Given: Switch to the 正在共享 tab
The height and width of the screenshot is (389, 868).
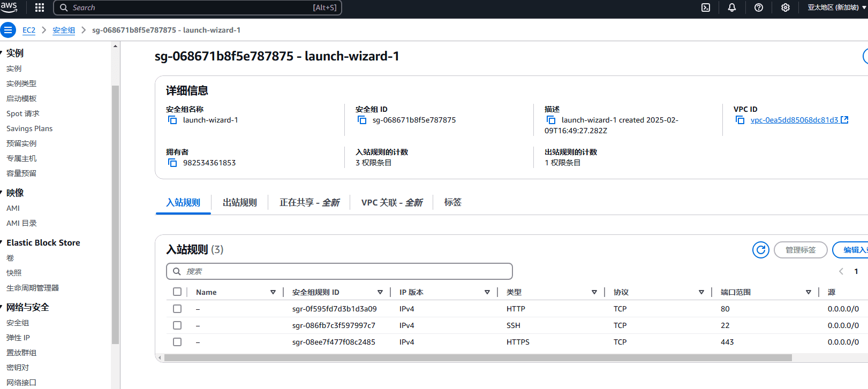Looking at the screenshot, I should tap(310, 202).
